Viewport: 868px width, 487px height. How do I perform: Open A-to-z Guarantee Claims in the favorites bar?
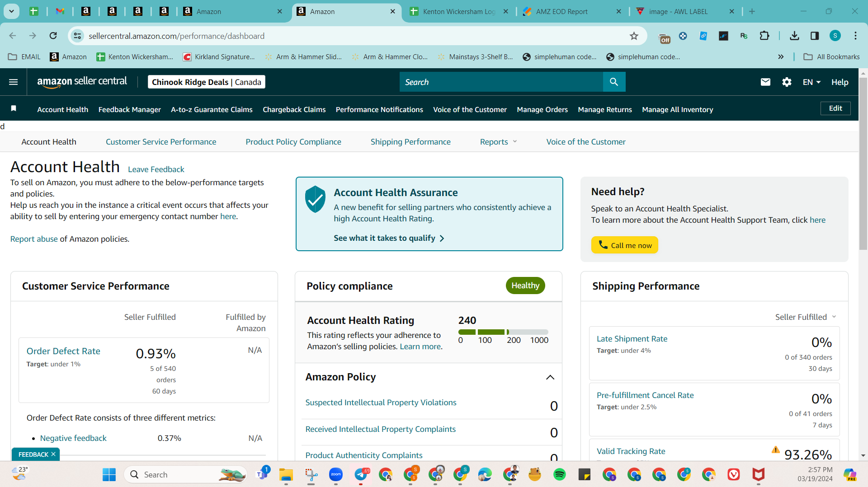(212, 109)
